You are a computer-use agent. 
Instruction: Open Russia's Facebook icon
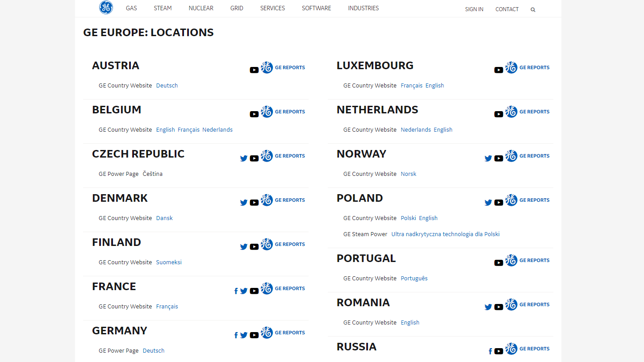(x=490, y=351)
